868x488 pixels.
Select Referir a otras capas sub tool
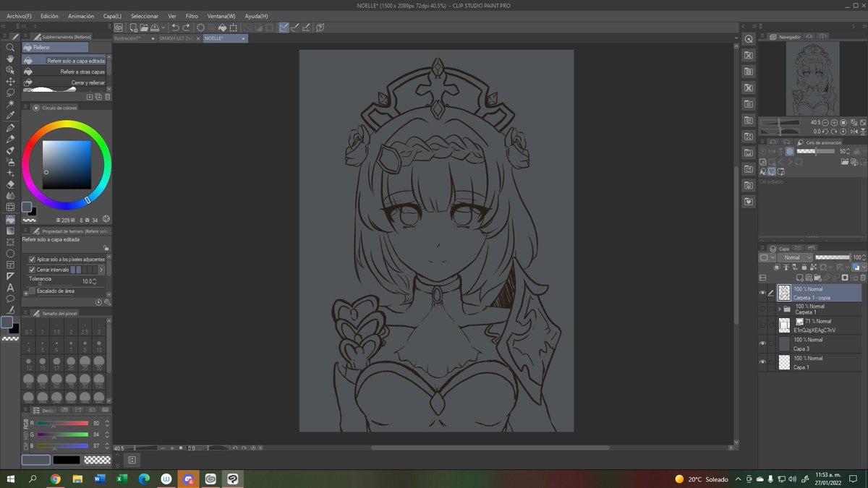[x=65, y=72]
